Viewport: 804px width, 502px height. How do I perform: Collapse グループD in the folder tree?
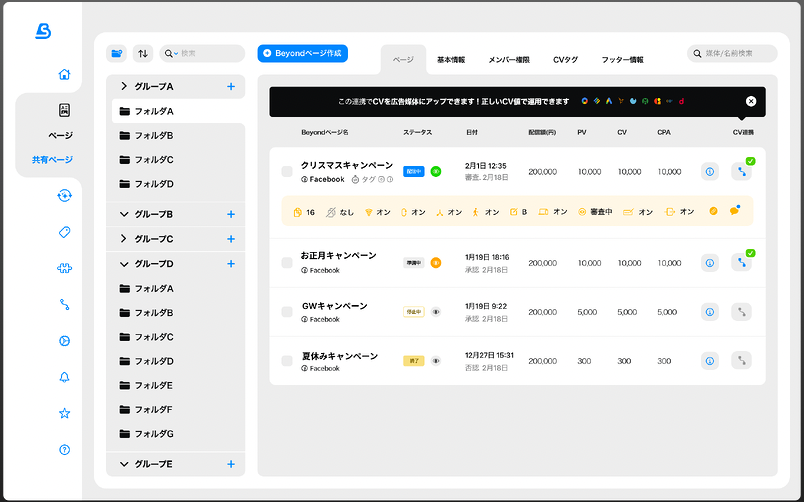[x=124, y=264]
